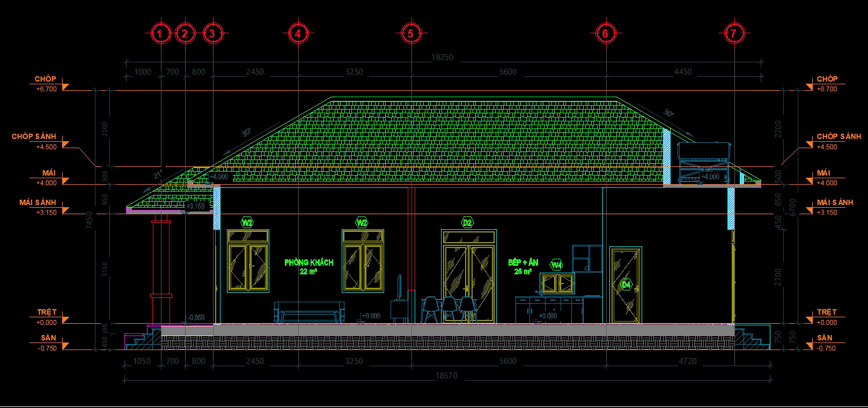
Task: Select the D4 tag on the door
Action: 626,285
